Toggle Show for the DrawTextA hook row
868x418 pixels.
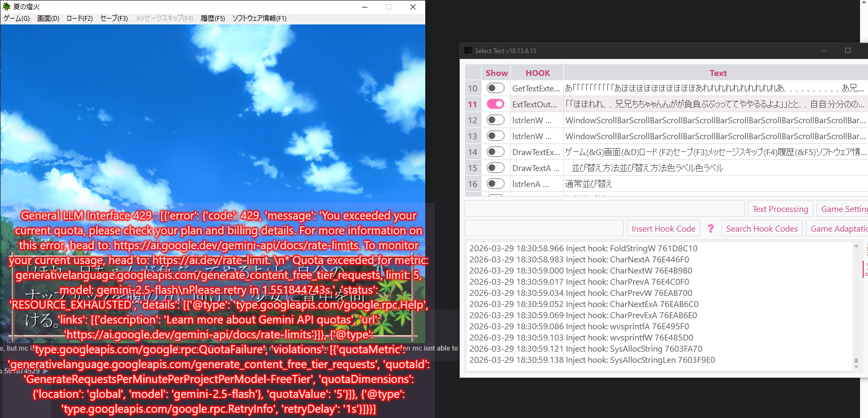pyautogui.click(x=495, y=168)
